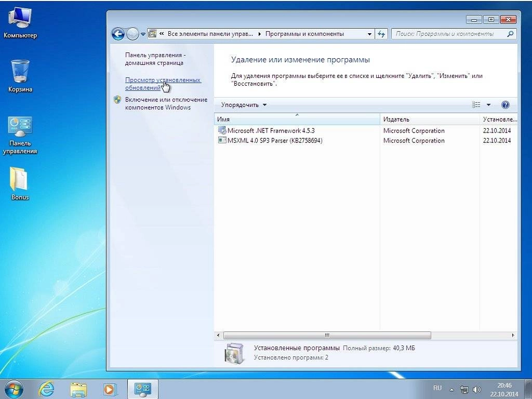Open 'Просмотр установленных обновлений' link

click(163, 84)
